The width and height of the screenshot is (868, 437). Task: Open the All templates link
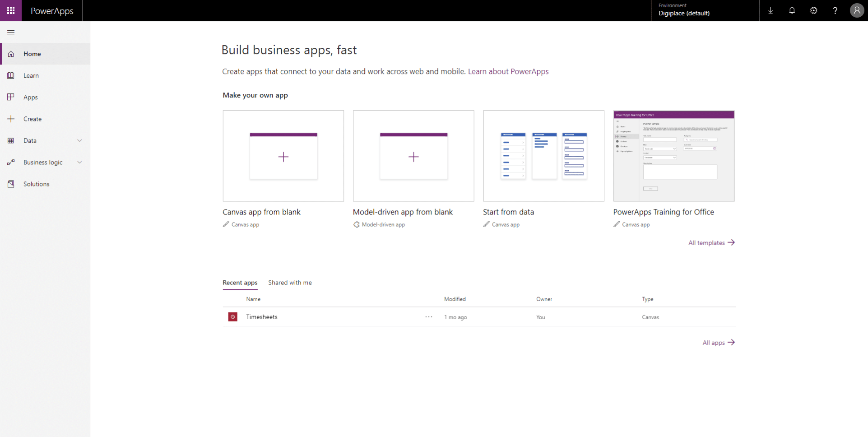click(x=711, y=243)
